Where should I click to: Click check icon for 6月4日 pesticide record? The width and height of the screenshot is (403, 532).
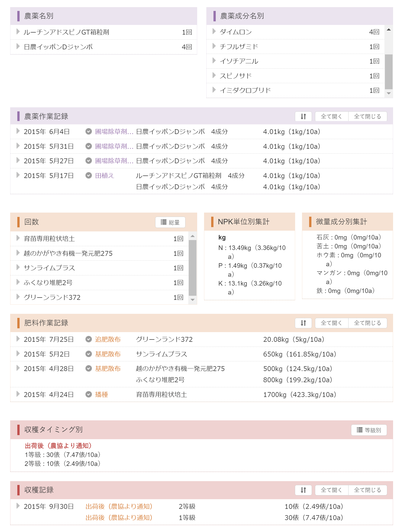89,131
